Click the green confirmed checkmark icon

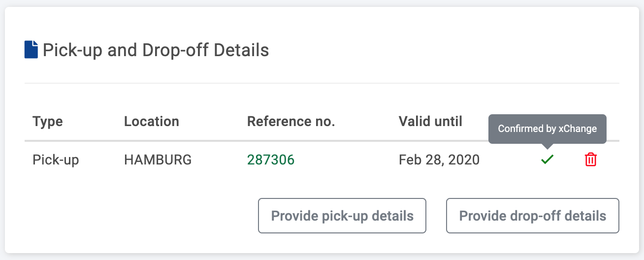coord(547,160)
